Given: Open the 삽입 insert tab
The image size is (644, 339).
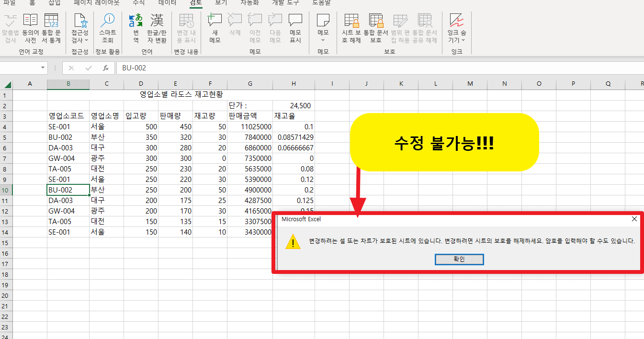Looking at the screenshot, I should (x=55, y=3).
